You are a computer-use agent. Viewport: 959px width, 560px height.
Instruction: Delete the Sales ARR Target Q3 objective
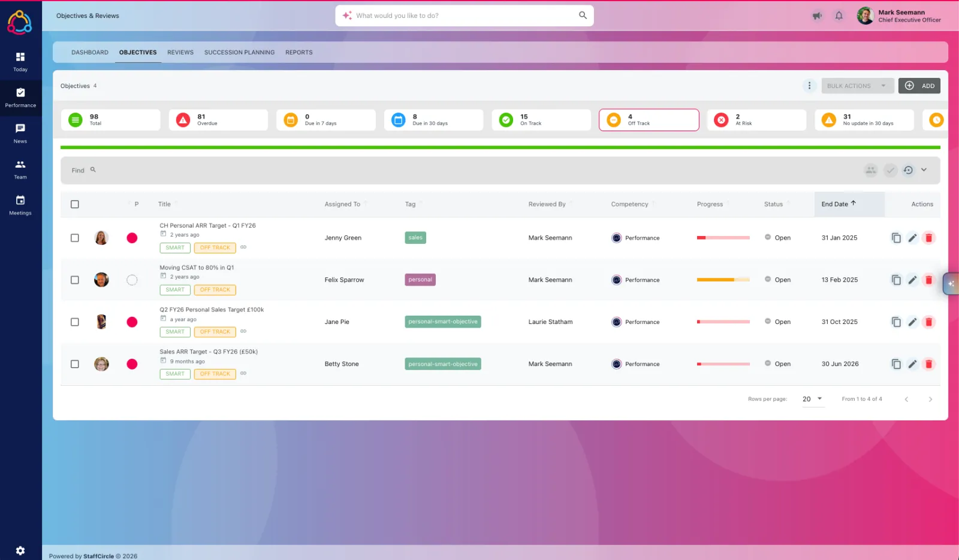928,364
